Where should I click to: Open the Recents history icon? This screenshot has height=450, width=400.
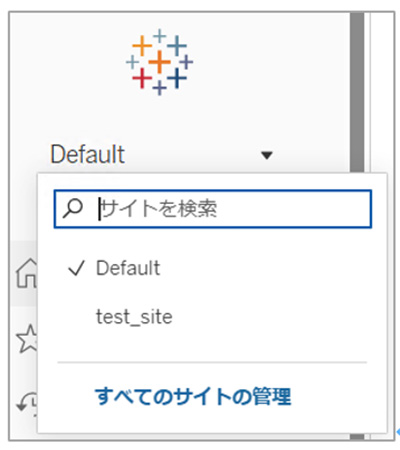click(x=27, y=403)
